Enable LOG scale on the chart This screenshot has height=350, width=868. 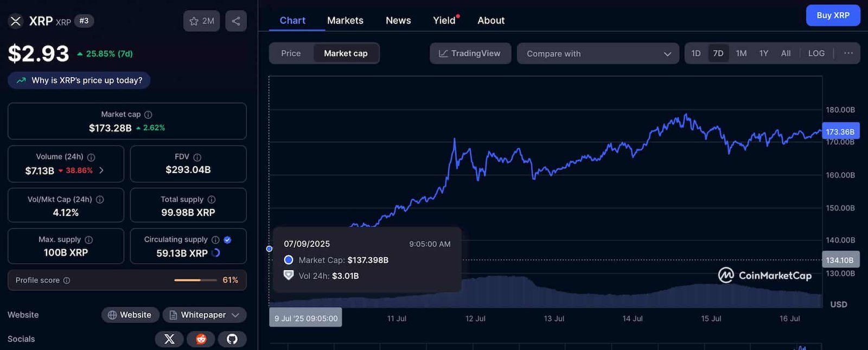[816, 53]
